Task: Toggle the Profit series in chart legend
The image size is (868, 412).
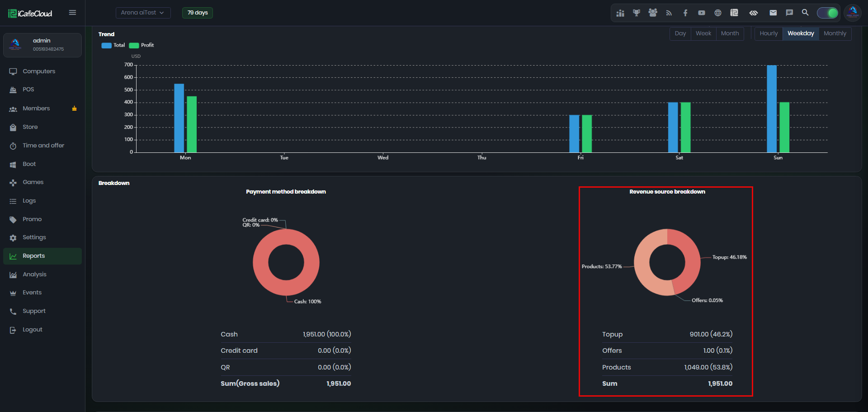Action: click(x=142, y=45)
